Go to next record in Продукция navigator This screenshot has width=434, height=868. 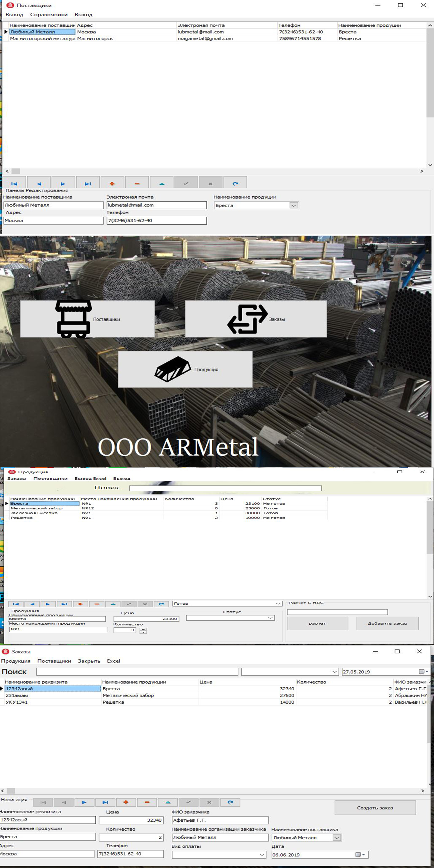[48, 604]
